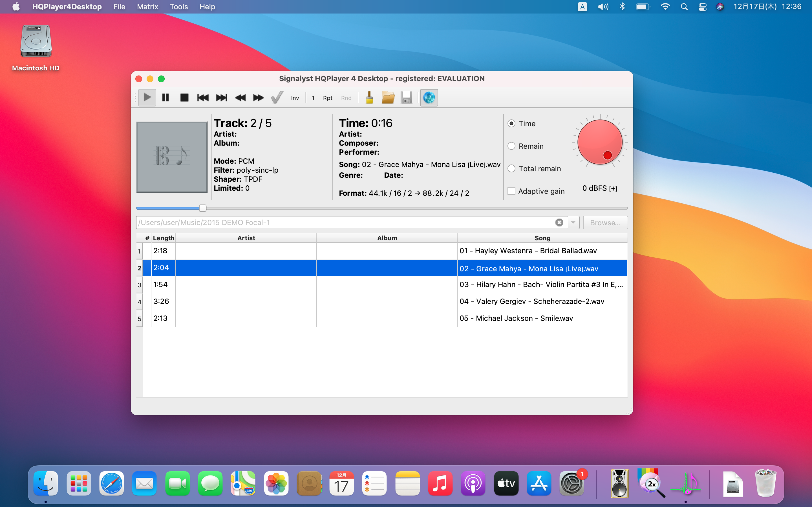
Task: Go to previous track icon
Action: 203,97
